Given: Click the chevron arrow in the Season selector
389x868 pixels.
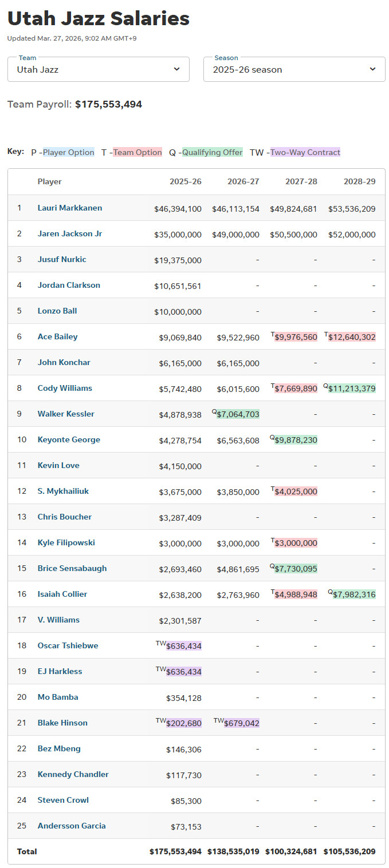Looking at the screenshot, I should [x=372, y=69].
